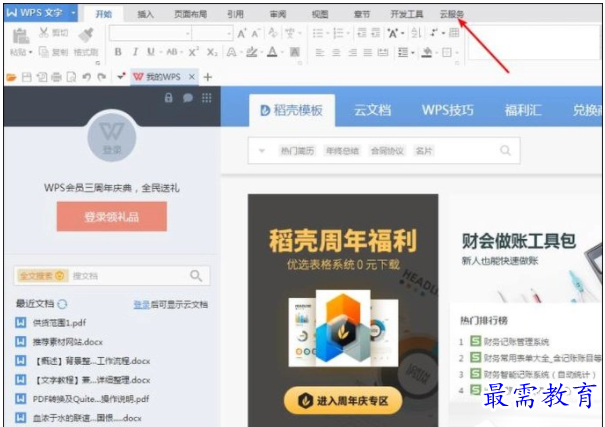
Task: Click the lock icon in dark sidebar header
Action: [169, 98]
